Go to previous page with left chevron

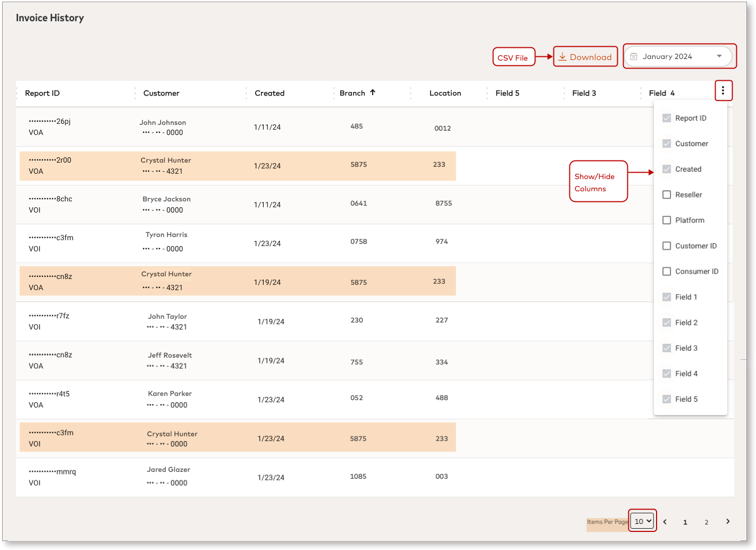click(665, 522)
